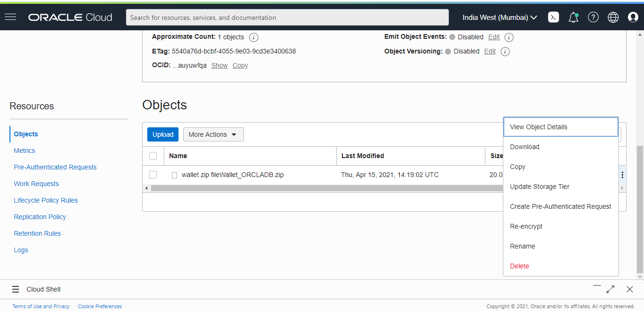Open the help question mark menu
The width and height of the screenshot is (644, 311).
[593, 18]
